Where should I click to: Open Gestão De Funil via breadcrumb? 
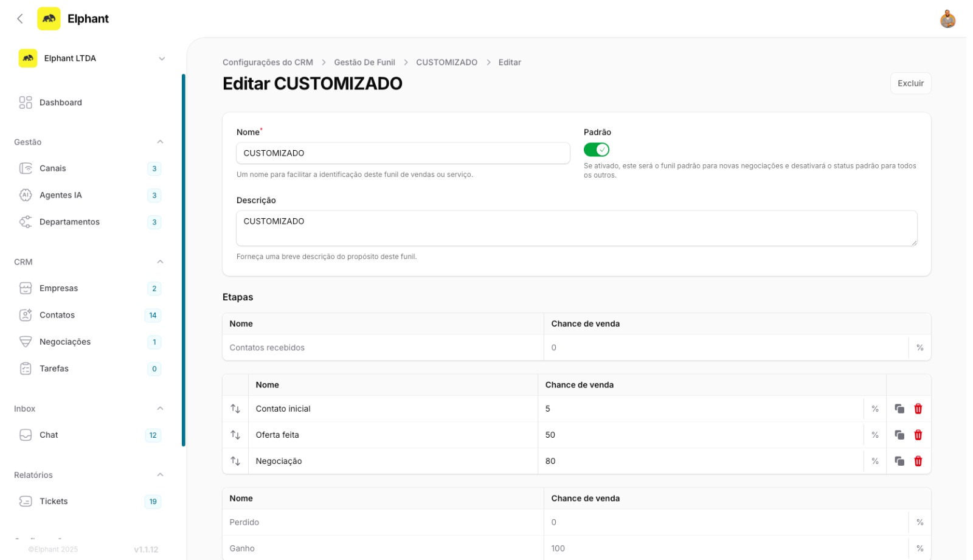pyautogui.click(x=364, y=61)
